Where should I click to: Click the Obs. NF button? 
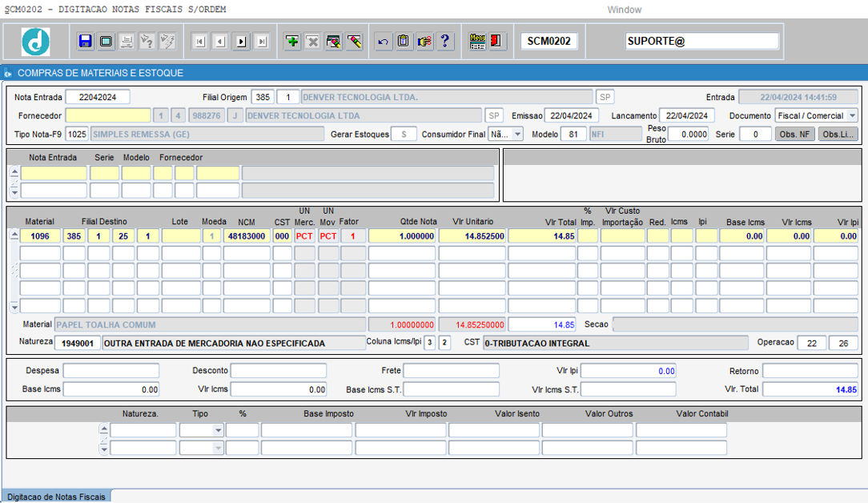(794, 134)
